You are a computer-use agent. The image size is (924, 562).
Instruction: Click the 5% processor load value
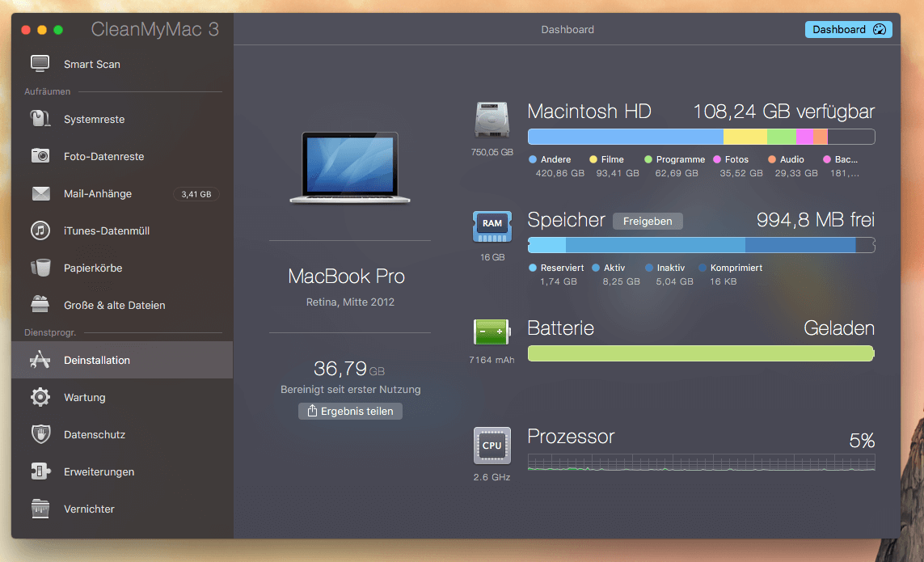862,440
